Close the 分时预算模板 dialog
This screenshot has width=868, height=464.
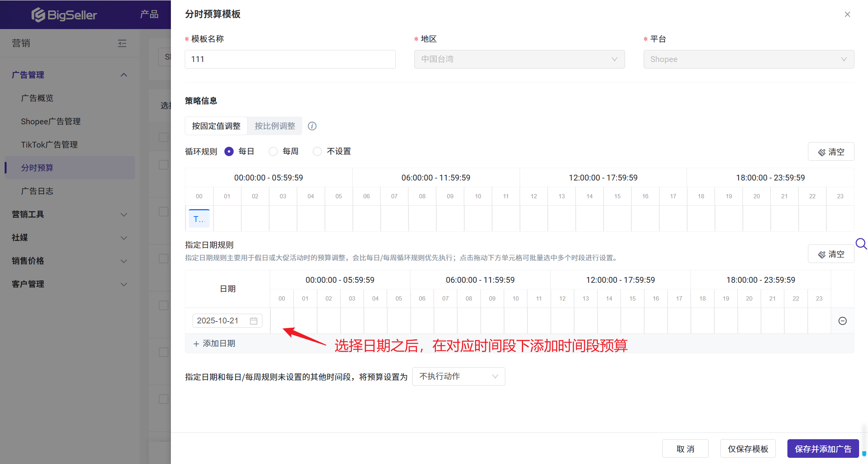point(847,14)
